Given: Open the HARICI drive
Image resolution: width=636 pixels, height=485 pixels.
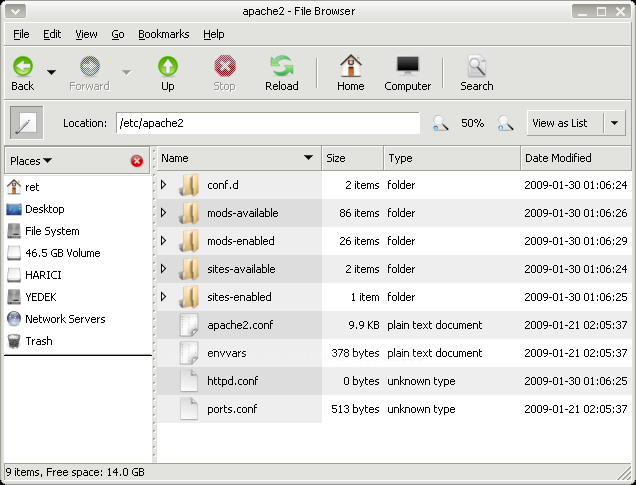Looking at the screenshot, I should coord(43,275).
